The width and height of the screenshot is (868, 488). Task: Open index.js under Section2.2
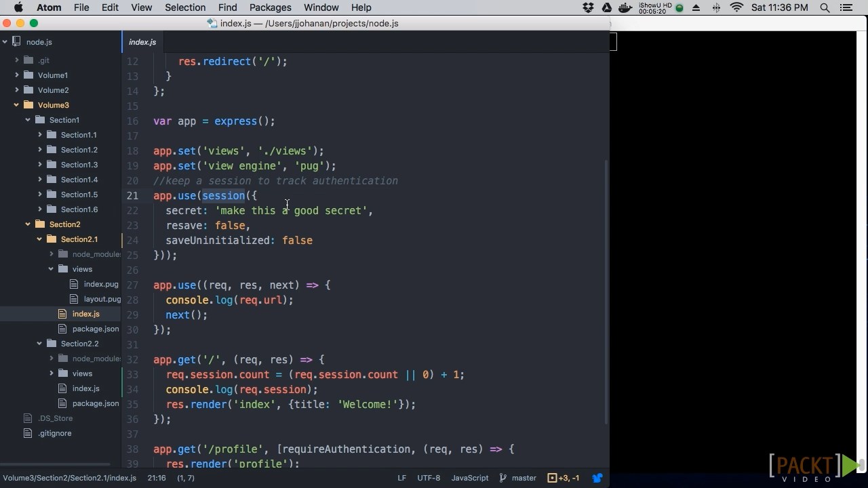point(86,388)
